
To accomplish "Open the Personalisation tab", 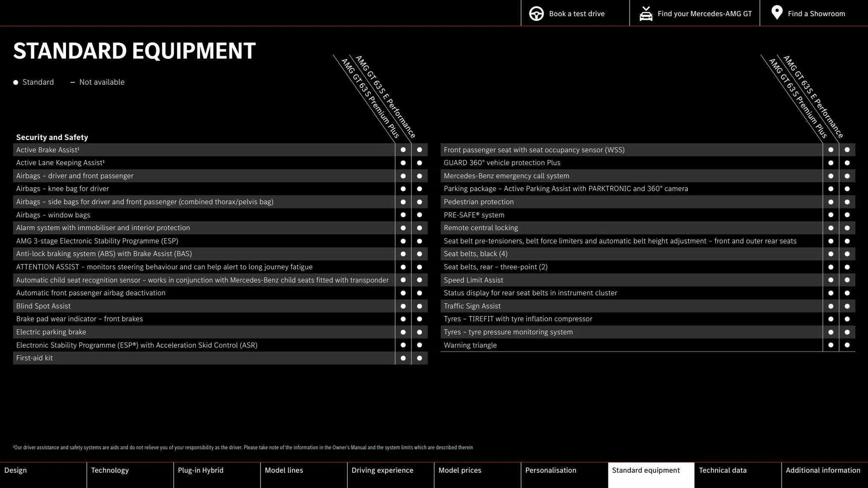I will pyautogui.click(x=550, y=470).
